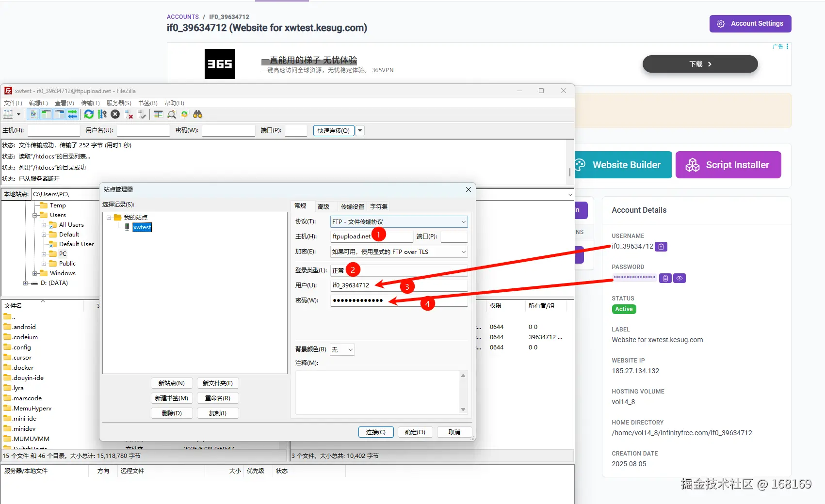The image size is (825, 504).
Task: Switch to the 高级 tab
Action: pyautogui.click(x=324, y=206)
